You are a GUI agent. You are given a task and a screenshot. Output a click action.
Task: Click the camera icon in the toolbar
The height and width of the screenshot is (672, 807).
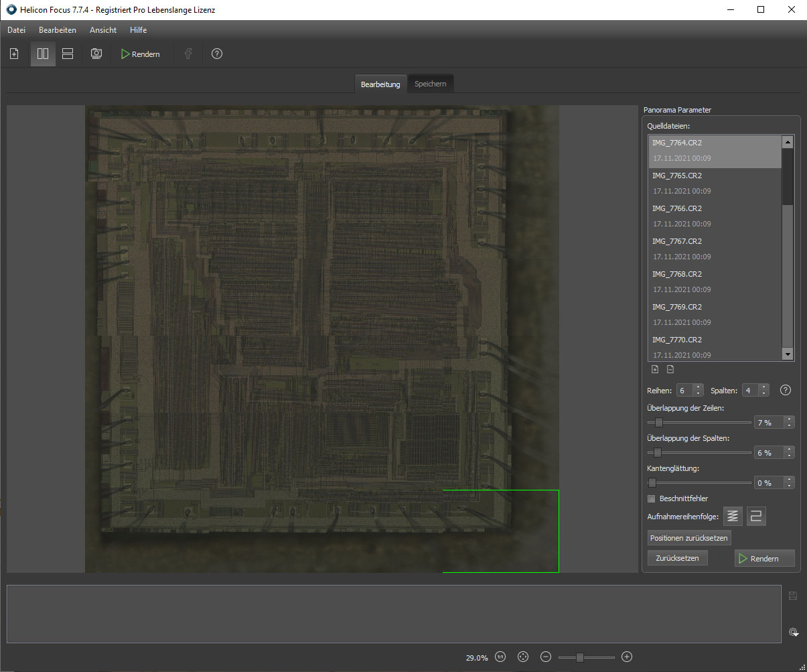coord(96,54)
